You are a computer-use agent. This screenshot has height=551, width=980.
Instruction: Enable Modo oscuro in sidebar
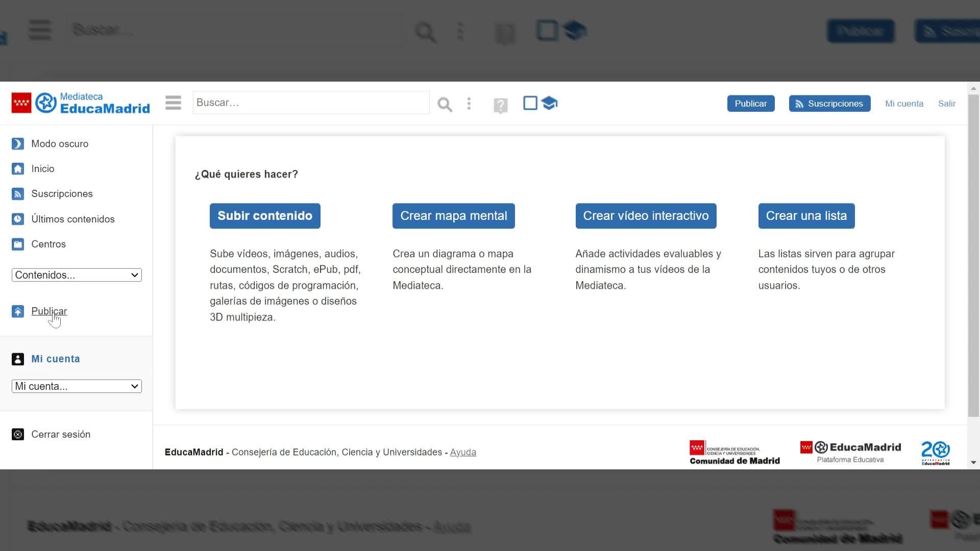[59, 144]
